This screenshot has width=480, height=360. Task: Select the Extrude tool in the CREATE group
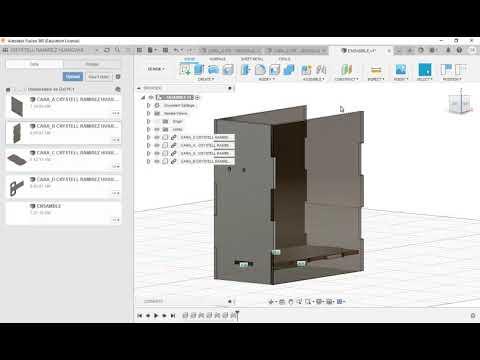[199, 70]
